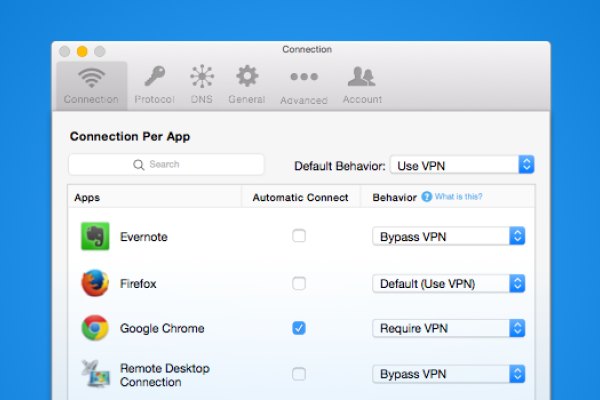Image resolution: width=600 pixels, height=400 pixels.
Task: Open Firefox's Behavior dropdown
Action: click(x=448, y=284)
